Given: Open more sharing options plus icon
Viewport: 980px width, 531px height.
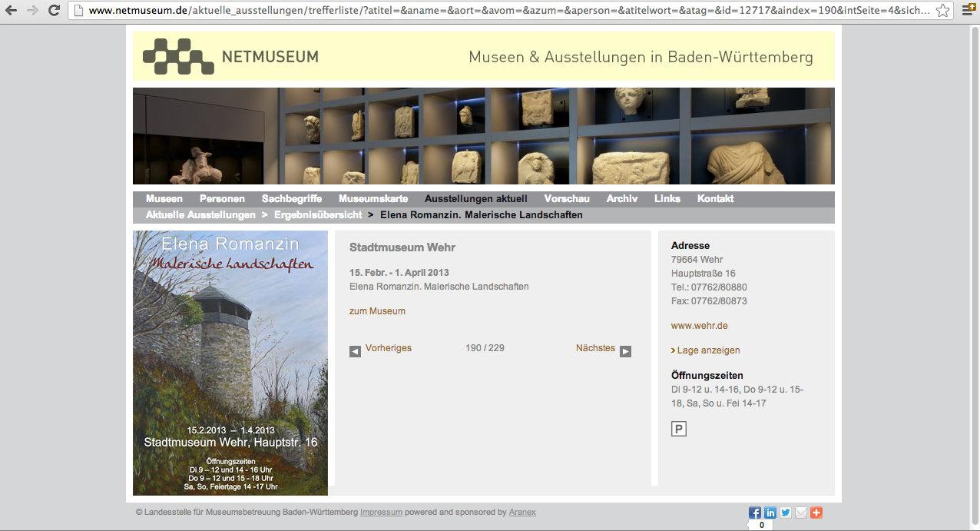Looking at the screenshot, I should coord(816,513).
